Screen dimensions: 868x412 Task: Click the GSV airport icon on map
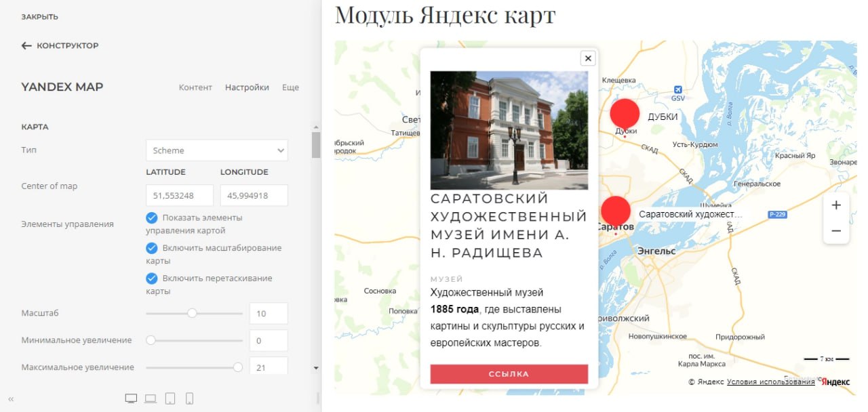(x=677, y=90)
